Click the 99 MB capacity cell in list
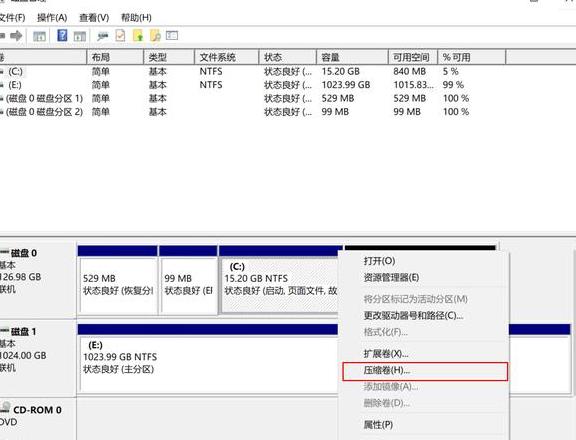The image size is (576, 440). tap(335, 112)
